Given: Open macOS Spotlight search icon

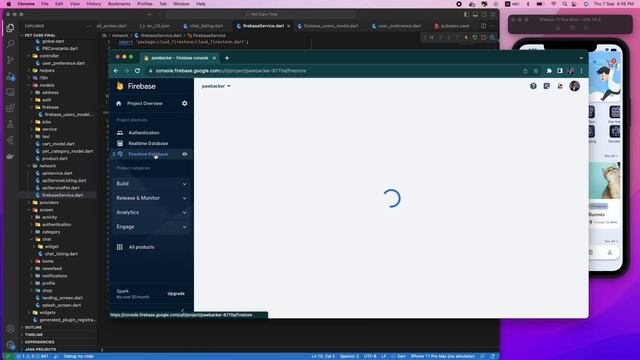Looking at the screenshot, I should pyautogui.click(x=565, y=4).
